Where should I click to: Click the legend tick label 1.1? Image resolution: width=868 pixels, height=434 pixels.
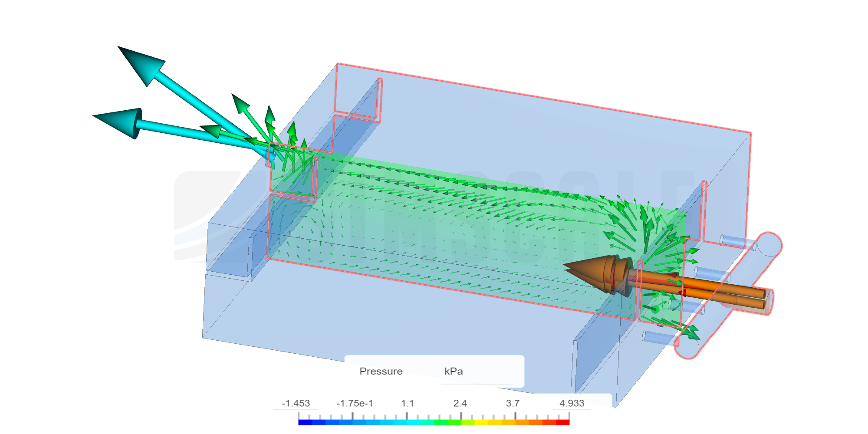407,403
